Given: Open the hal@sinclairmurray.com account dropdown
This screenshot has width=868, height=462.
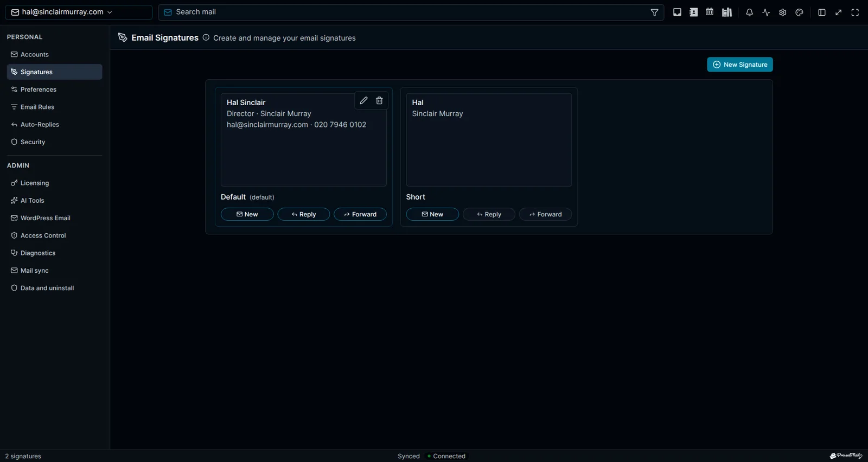Looking at the screenshot, I should tap(79, 12).
